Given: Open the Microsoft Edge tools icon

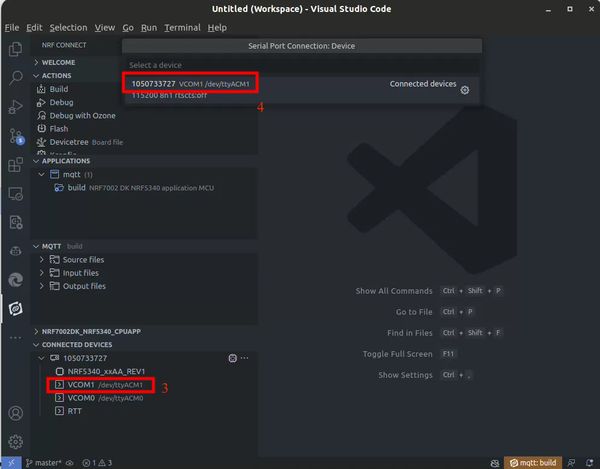Looking at the screenshot, I should [16, 280].
